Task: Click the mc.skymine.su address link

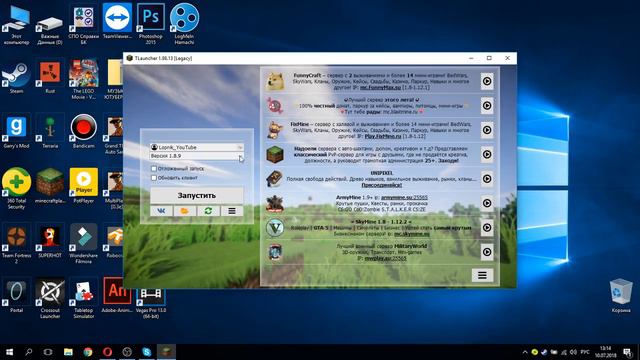Action: (x=411, y=234)
